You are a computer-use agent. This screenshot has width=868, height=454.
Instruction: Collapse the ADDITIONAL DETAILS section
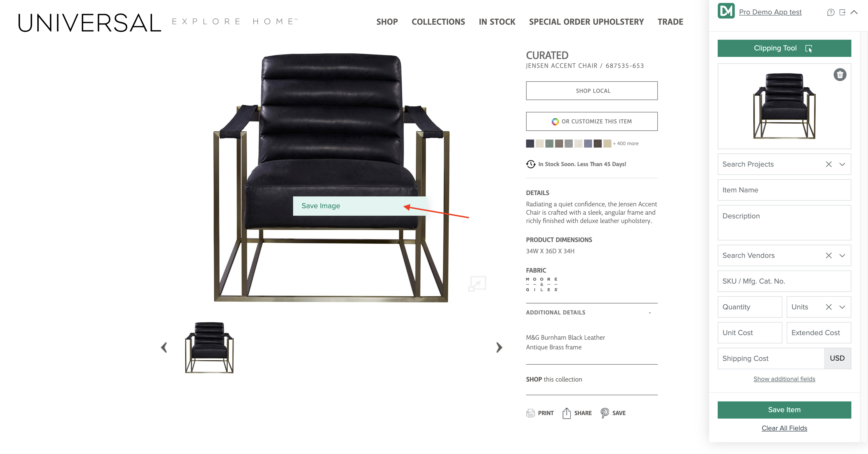point(650,313)
